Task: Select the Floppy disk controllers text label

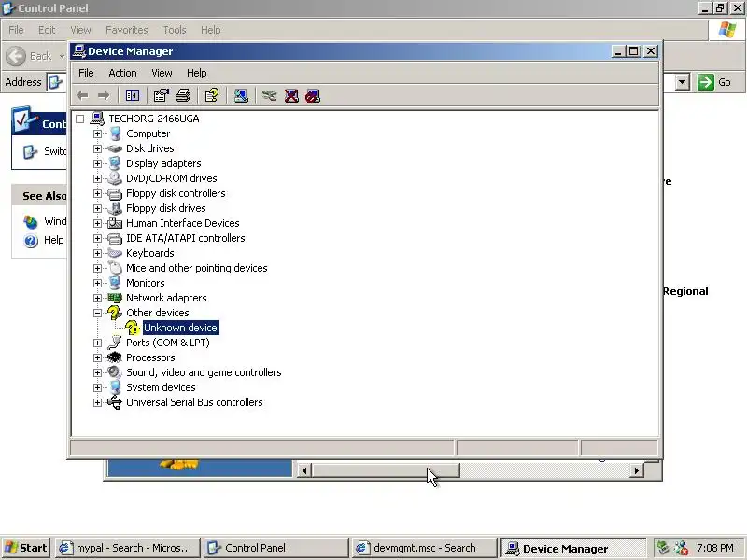Action: [x=176, y=193]
